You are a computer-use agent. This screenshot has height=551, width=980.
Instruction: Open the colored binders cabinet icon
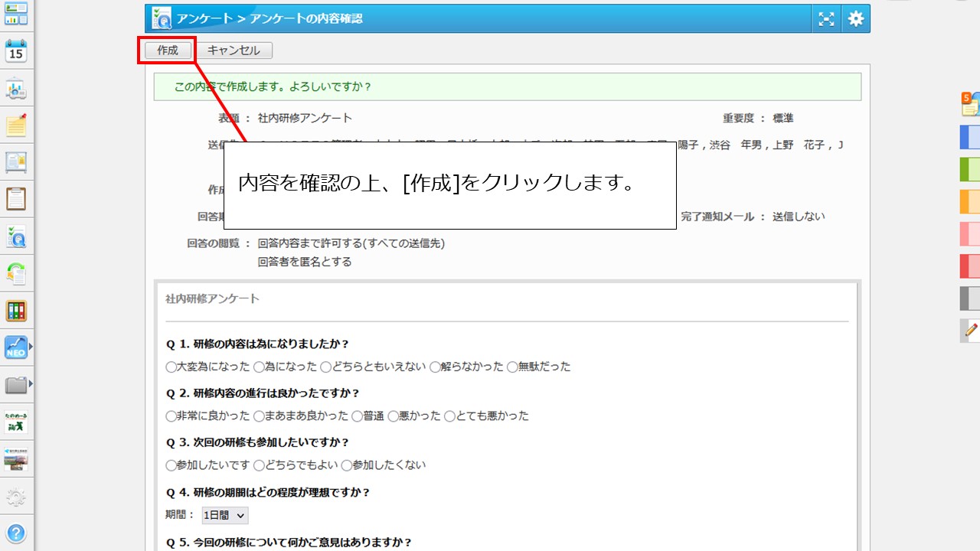click(x=16, y=311)
